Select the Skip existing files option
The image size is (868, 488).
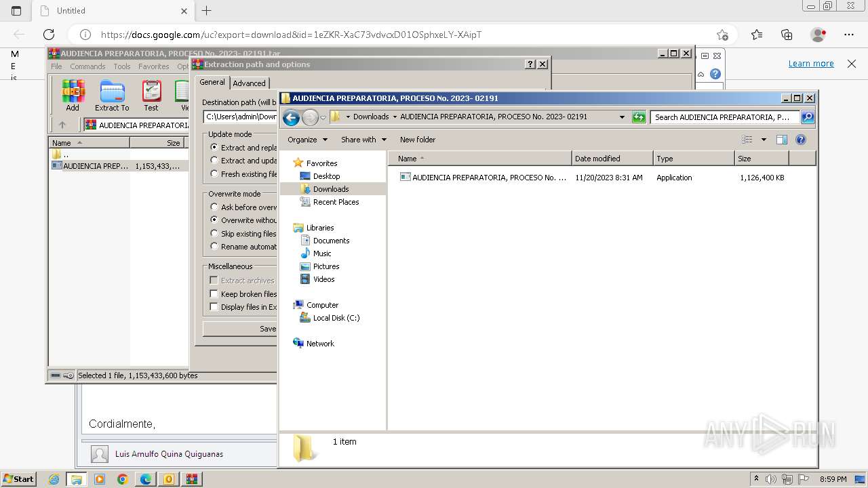pos(214,233)
